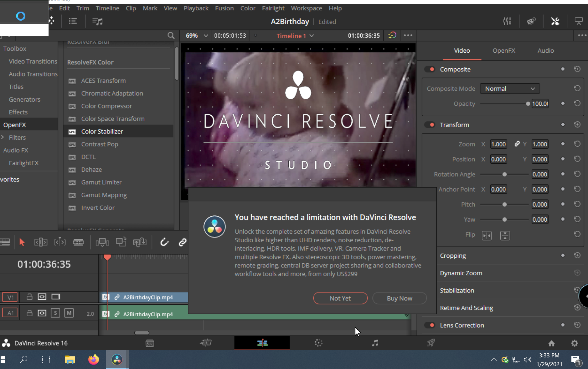588x369 pixels.
Task: Disable the V1 video track
Action: tap(56, 297)
